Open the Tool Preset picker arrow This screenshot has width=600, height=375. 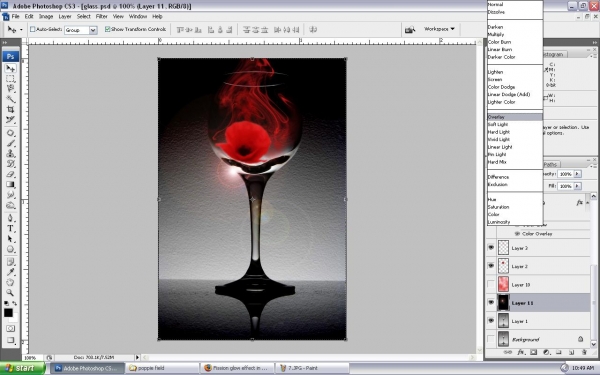click(21, 30)
